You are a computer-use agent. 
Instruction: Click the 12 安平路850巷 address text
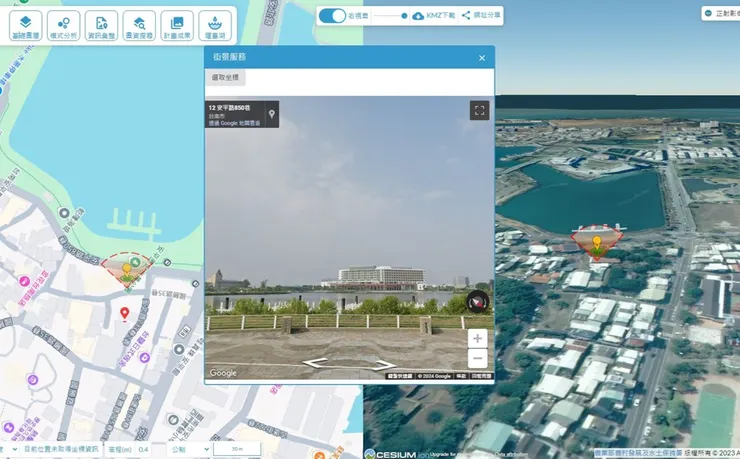click(x=229, y=108)
